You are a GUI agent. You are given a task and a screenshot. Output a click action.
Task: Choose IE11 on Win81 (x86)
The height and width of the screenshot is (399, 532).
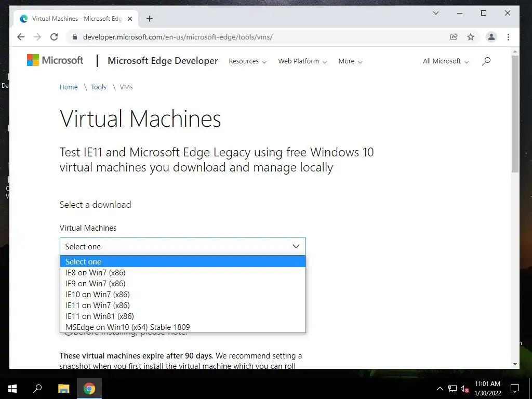click(x=182, y=316)
